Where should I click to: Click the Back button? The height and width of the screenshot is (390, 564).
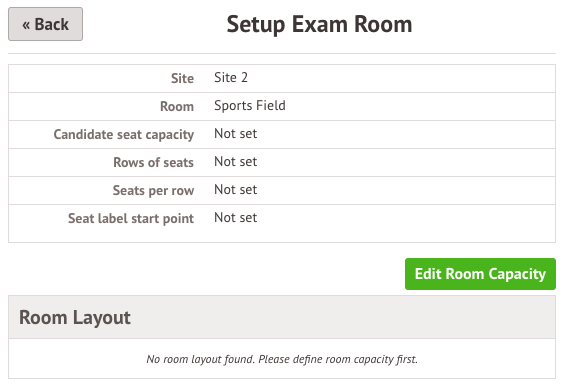(45, 24)
